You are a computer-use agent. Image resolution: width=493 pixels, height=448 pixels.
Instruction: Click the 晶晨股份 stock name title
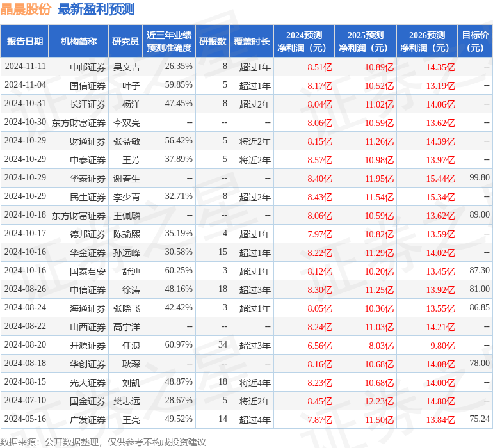[26, 9]
